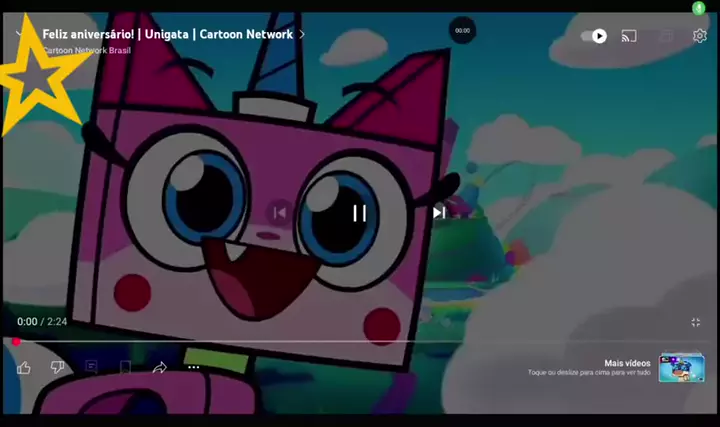Toggle the autoplay switch
The image size is (720, 427).
[593, 36]
